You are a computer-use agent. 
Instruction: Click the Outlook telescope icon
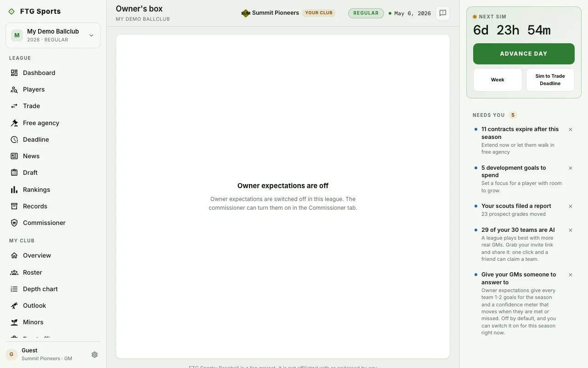[14, 305]
